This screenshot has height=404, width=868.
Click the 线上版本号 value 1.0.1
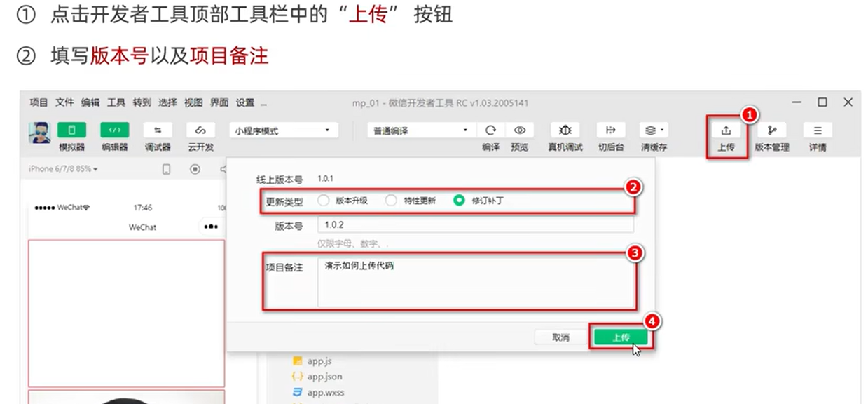pyautogui.click(x=325, y=180)
